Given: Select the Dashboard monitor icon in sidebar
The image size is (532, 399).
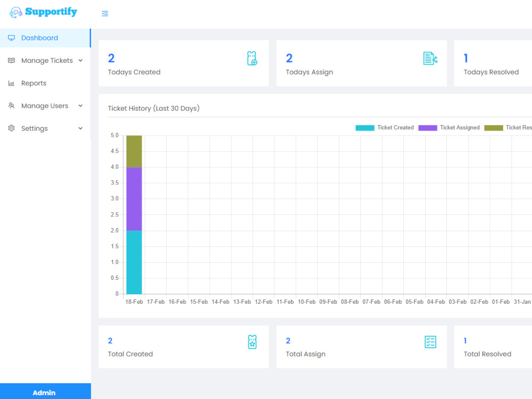Looking at the screenshot, I should point(11,38).
